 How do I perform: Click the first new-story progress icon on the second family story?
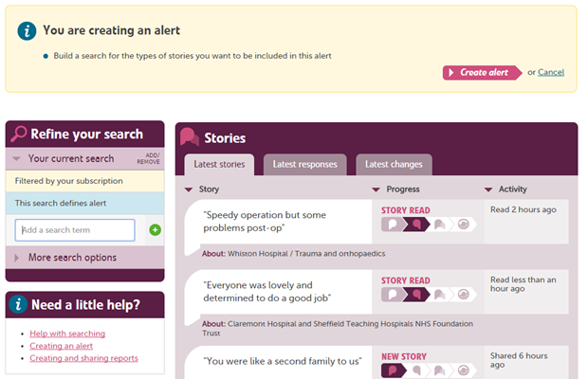394,370
